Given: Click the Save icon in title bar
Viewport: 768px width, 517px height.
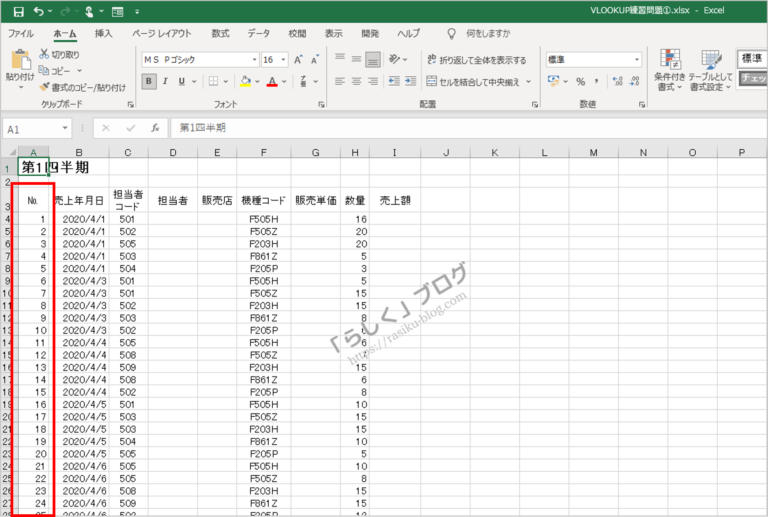Looking at the screenshot, I should [19, 11].
